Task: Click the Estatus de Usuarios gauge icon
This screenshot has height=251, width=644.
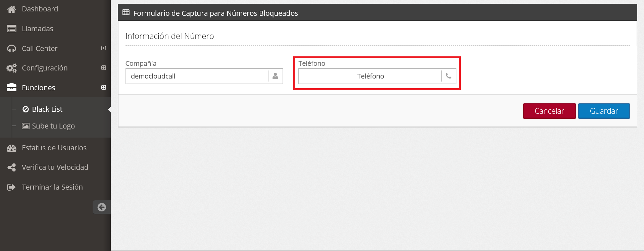Action: (x=11, y=148)
